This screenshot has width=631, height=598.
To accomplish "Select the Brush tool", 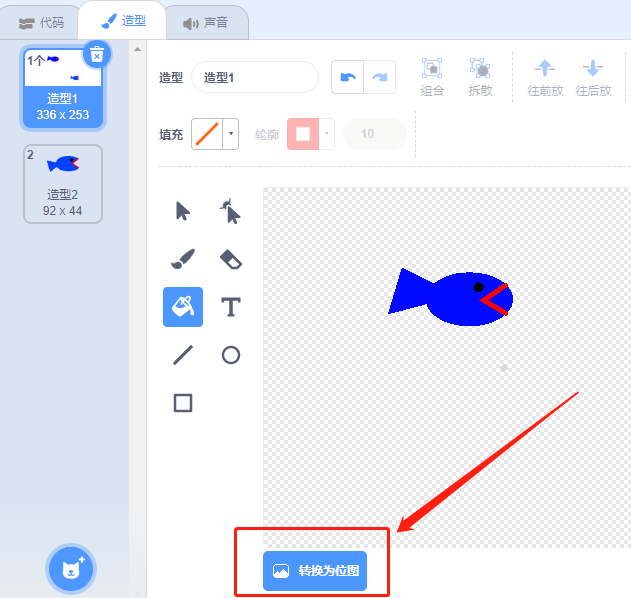I will pyautogui.click(x=183, y=259).
